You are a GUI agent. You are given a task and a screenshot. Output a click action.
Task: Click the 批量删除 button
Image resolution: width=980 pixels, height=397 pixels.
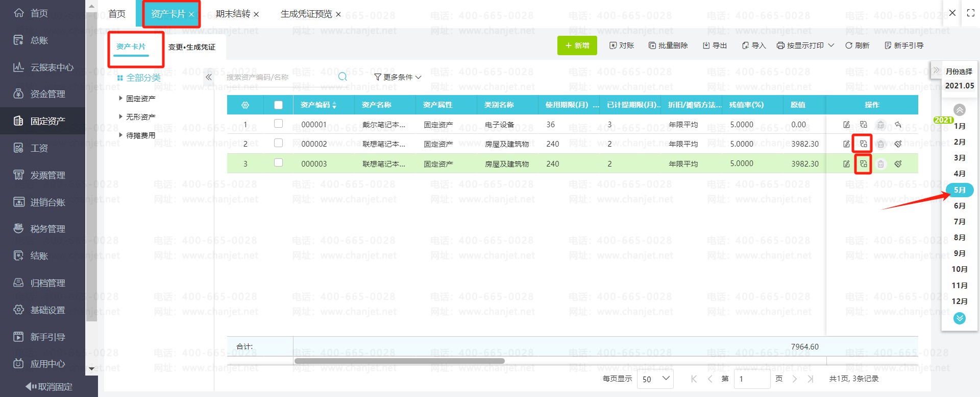[x=668, y=45]
